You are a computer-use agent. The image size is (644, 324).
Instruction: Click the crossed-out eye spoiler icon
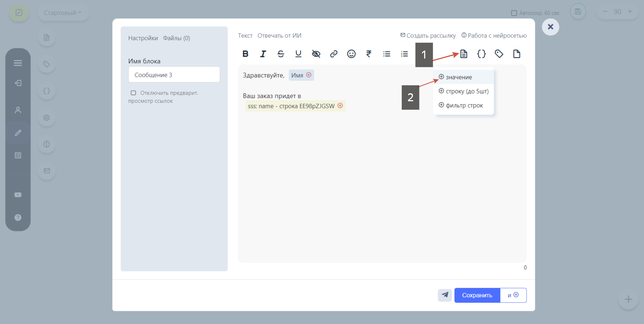pyautogui.click(x=316, y=54)
